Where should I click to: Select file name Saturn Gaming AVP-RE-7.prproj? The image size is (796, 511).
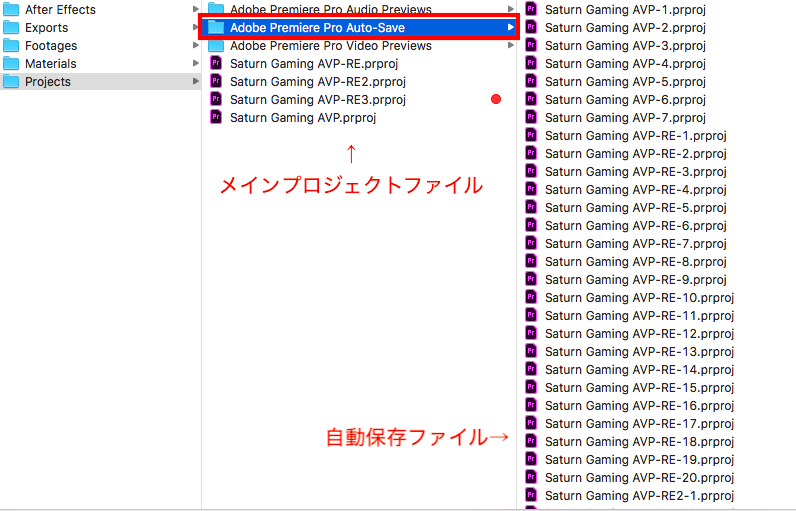coord(636,244)
